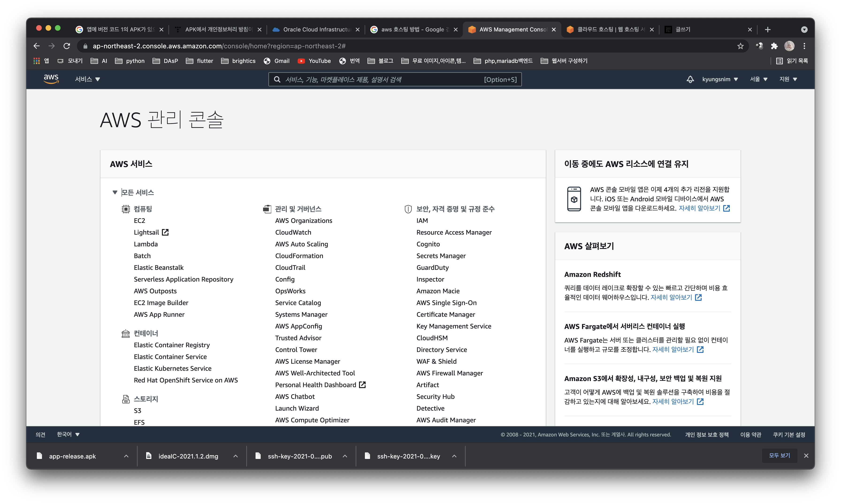This screenshot has width=841, height=504.
Task: Open the 서비스 dropdown menu
Action: click(87, 79)
